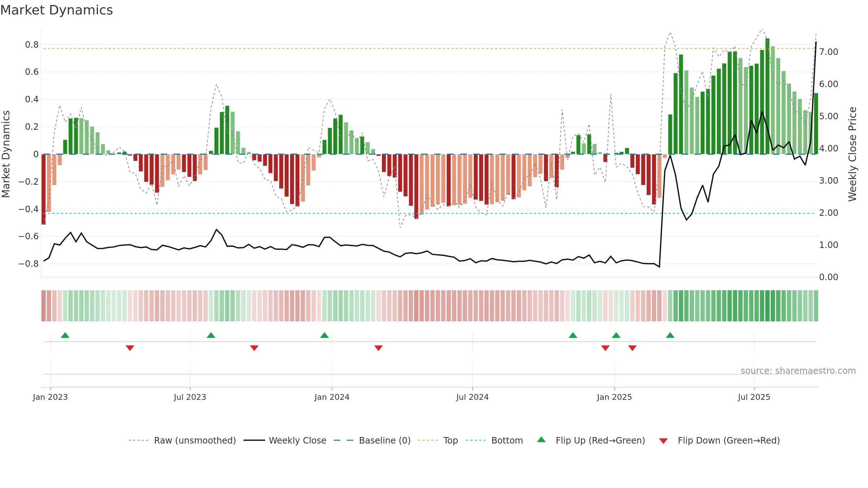Click the last dark green bar at chart end

(816, 124)
